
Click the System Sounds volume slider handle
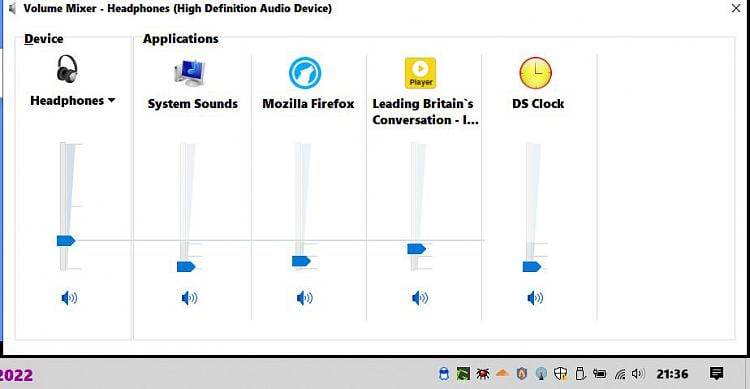click(186, 267)
